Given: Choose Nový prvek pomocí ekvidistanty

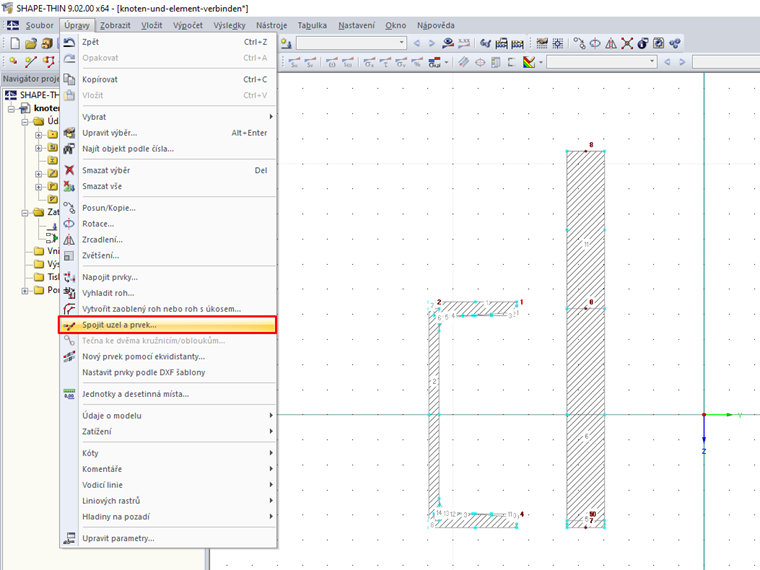Looking at the screenshot, I should pyautogui.click(x=167, y=356).
